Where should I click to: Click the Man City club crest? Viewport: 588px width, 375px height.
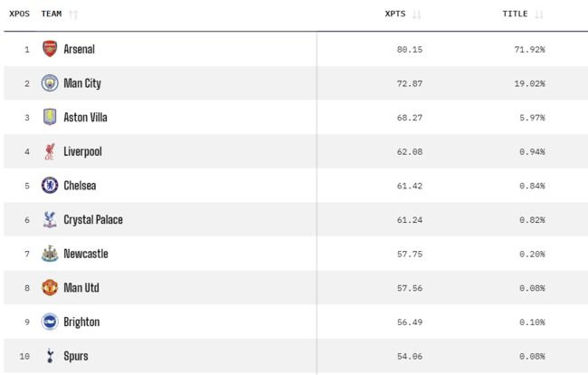[50, 83]
